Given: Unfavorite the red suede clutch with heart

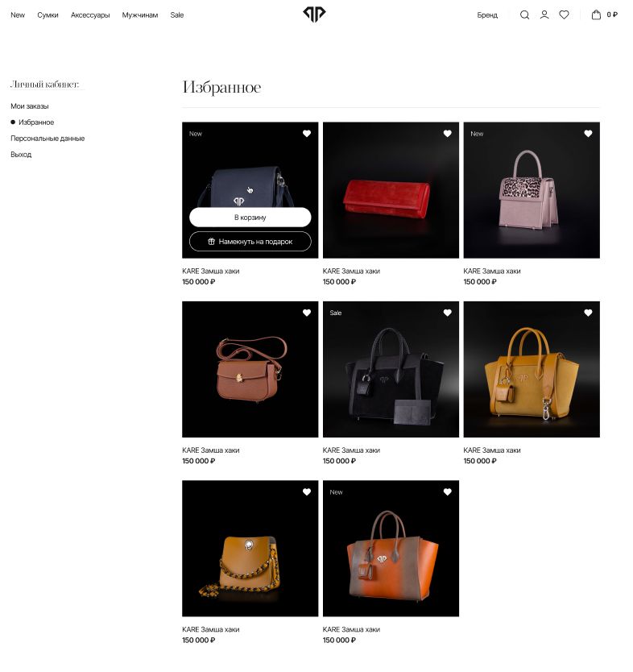Looking at the screenshot, I should pos(447,134).
